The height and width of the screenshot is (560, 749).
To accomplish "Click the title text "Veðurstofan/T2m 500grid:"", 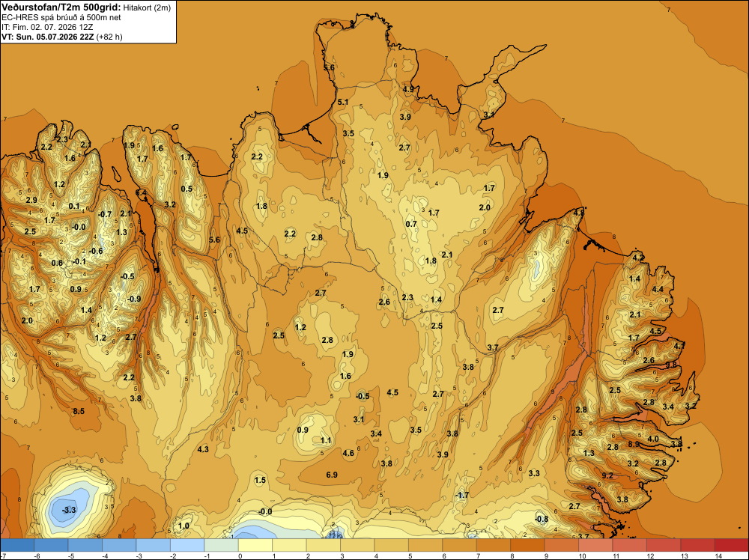I will click(61, 7).
